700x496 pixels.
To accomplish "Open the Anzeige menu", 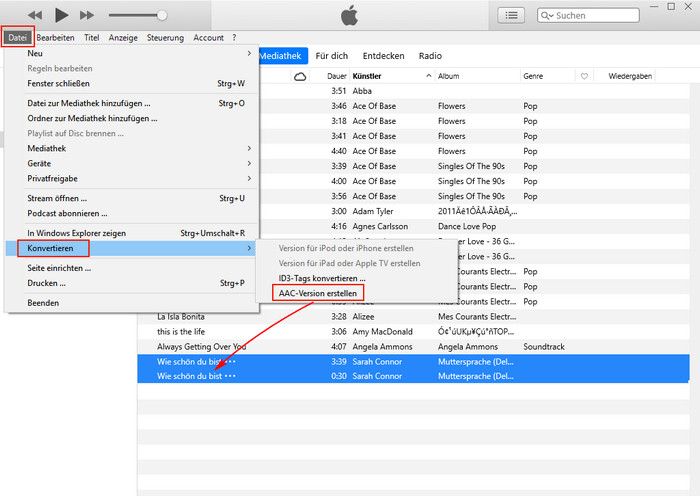I will tap(123, 38).
